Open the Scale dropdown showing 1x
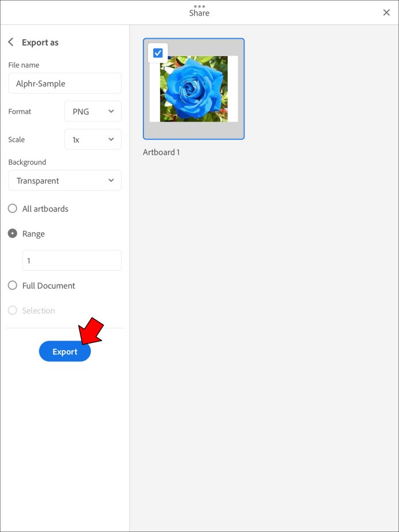Image resolution: width=399 pixels, height=532 pixels. coord(93,139)
